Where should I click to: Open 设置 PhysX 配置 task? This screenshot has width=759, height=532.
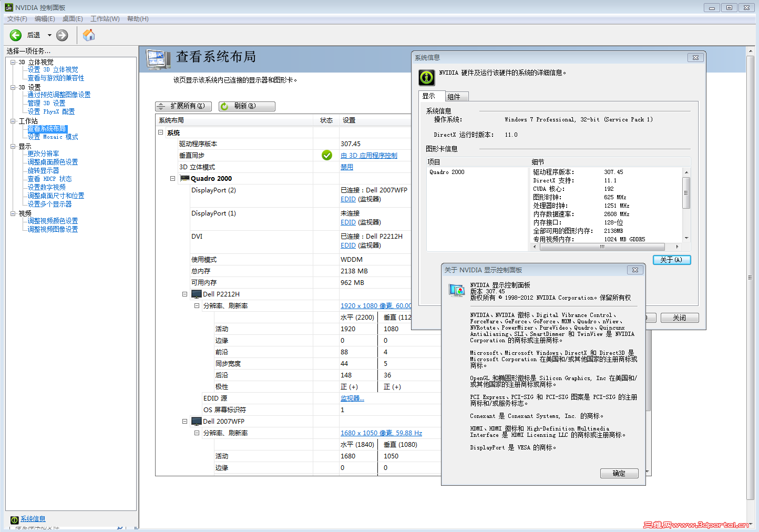pos(51,111)
